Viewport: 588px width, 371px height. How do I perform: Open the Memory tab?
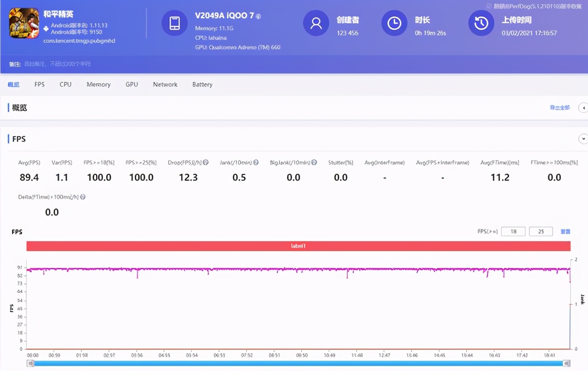coord(99,85)
